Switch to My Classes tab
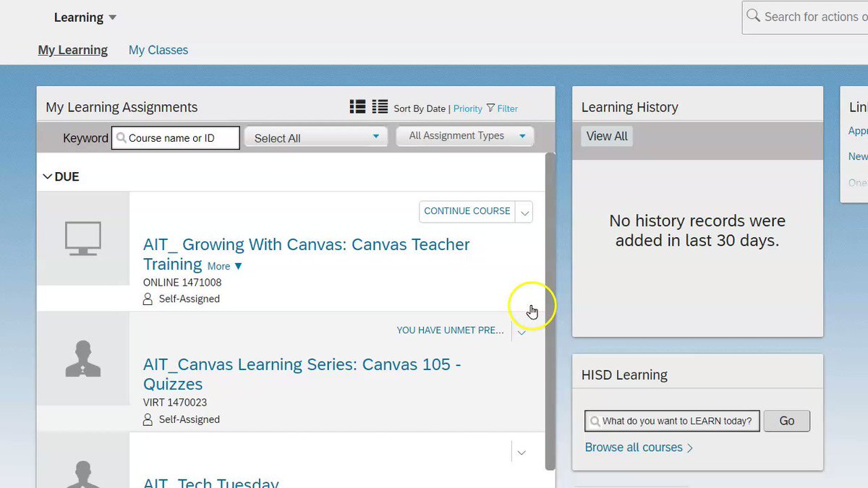The image size is (868, 488). click(x=158, y=50)
